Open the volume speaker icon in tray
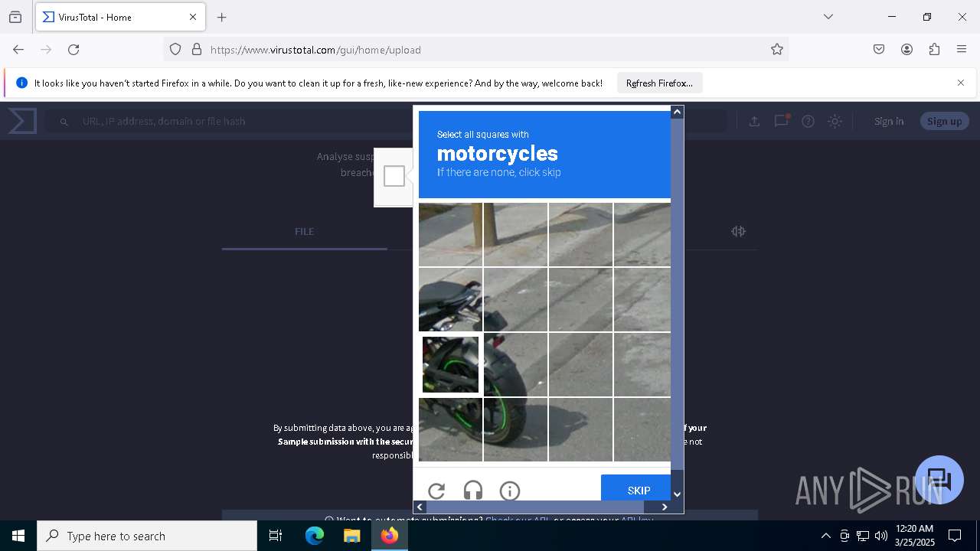 (881, 536)
